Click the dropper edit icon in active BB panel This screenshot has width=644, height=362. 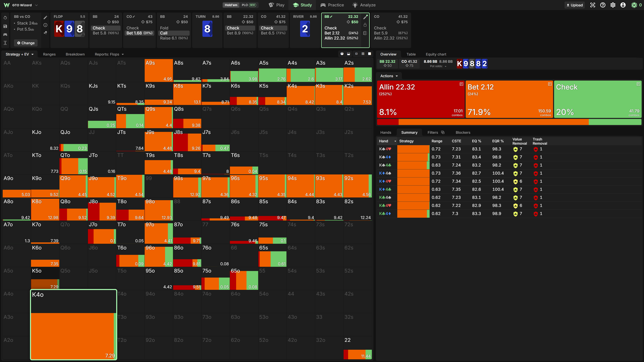coord(365,17)
